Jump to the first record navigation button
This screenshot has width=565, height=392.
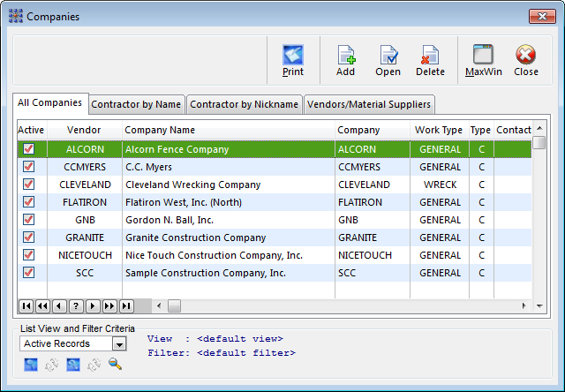pyautogui.click(x=26, y=306)
